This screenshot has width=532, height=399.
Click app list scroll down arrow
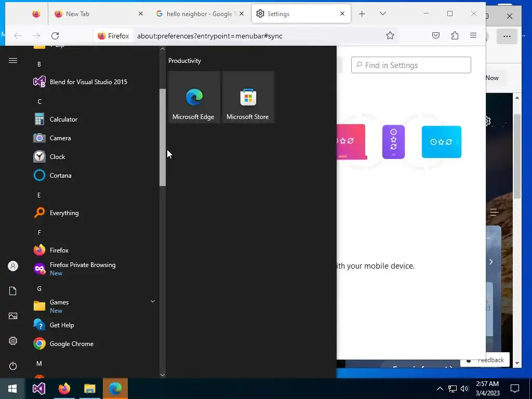[163, 375]
